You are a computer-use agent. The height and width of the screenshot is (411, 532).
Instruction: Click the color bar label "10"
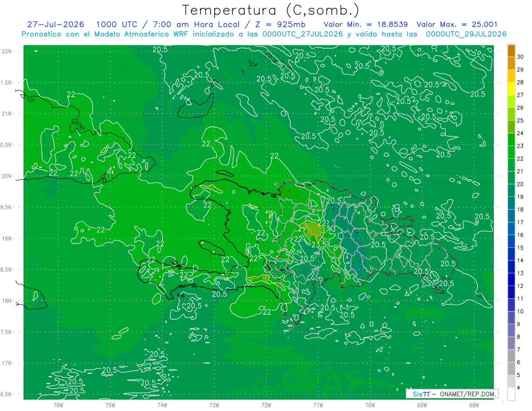pos(521,311)
